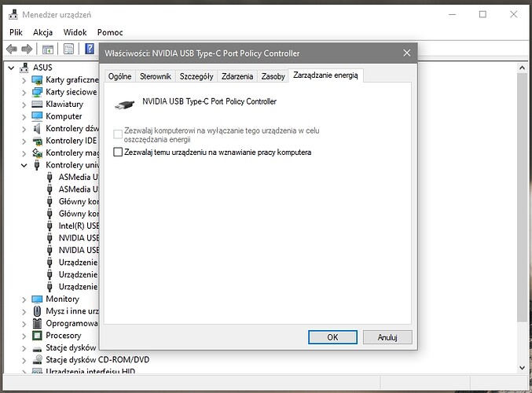The width and height of the screenshot is (532, 393).
Task: Switch to the Ogólne tab
Action: tap(119, 76)
